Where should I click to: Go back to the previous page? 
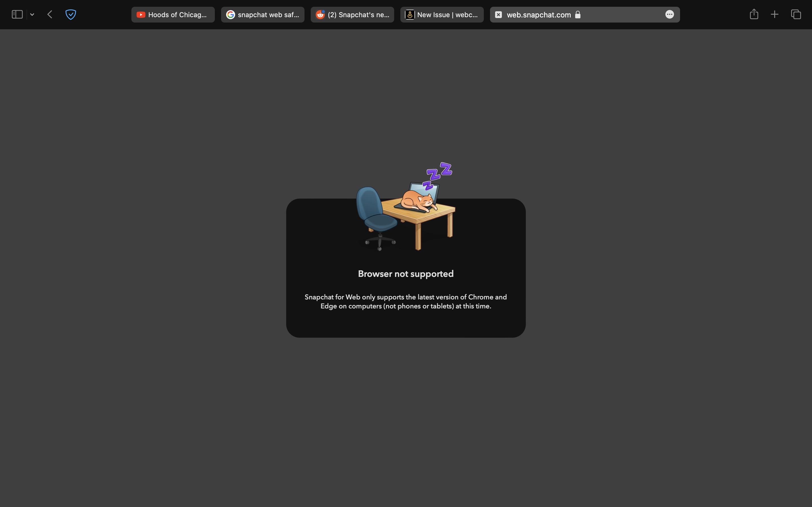click(x=50, y=14)
